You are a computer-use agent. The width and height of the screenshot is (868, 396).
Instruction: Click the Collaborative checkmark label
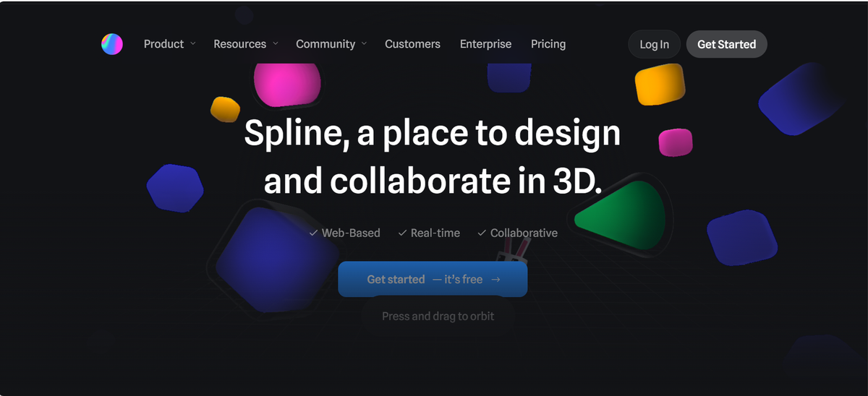tap(517, 233)
